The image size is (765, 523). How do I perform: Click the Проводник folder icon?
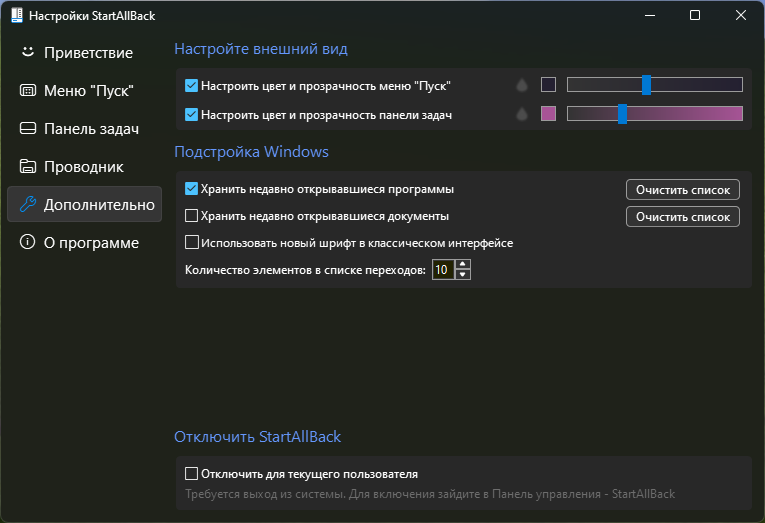pos(27,166)
